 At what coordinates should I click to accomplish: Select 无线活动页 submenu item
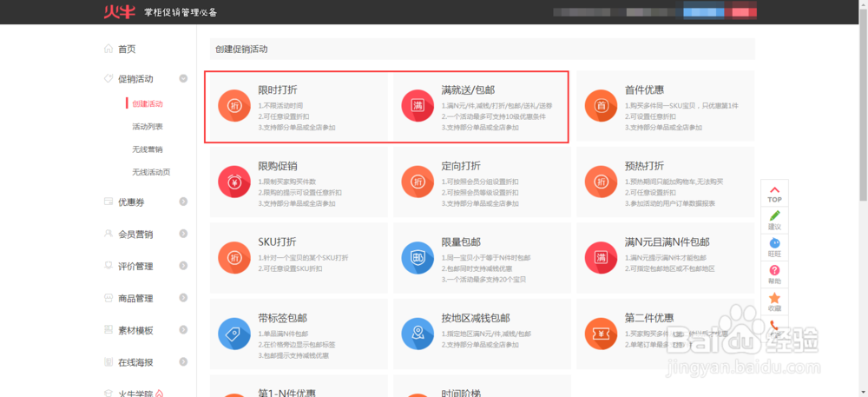(151, 173)
